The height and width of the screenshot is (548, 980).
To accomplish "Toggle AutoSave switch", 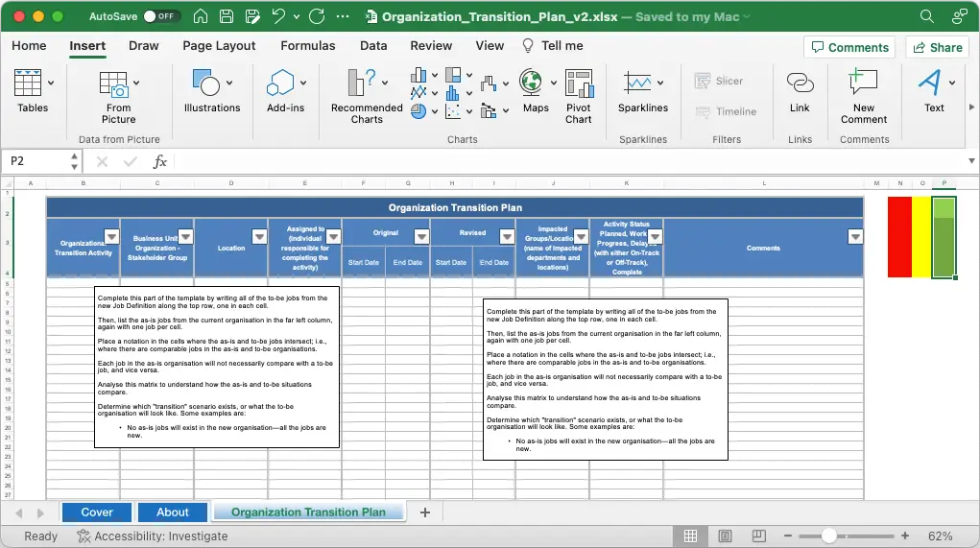I will [x=162, y=16].
